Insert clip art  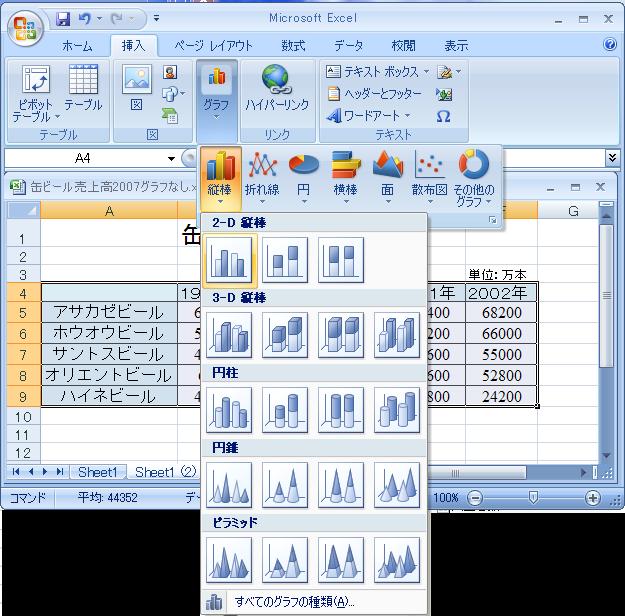170,72
